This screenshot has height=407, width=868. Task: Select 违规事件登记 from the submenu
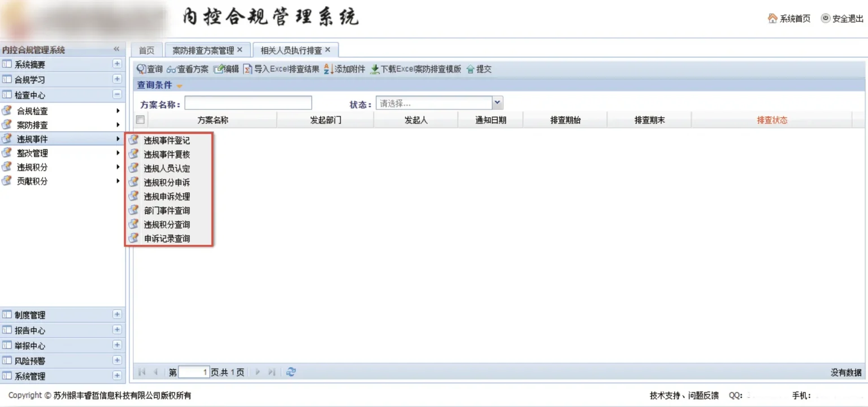pos(167,140)
